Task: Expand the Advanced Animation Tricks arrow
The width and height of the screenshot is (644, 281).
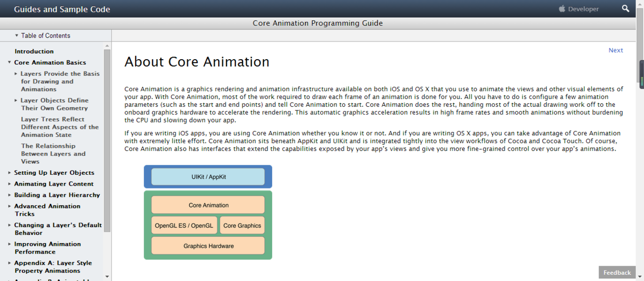Action: (x=9, y=206)
